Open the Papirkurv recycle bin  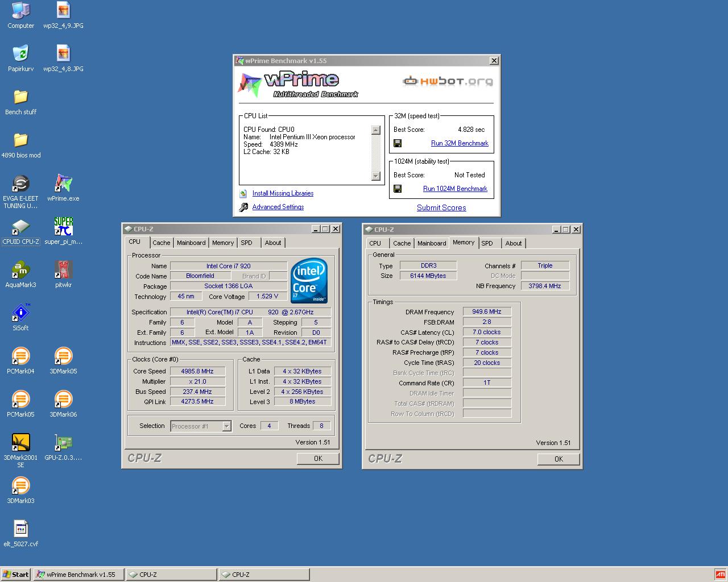tap(20, 59)
